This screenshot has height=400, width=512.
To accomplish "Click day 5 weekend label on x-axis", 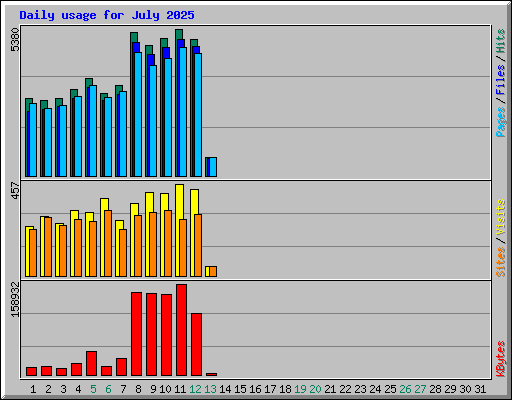I will pyautogui.click(x=93, y=389).
